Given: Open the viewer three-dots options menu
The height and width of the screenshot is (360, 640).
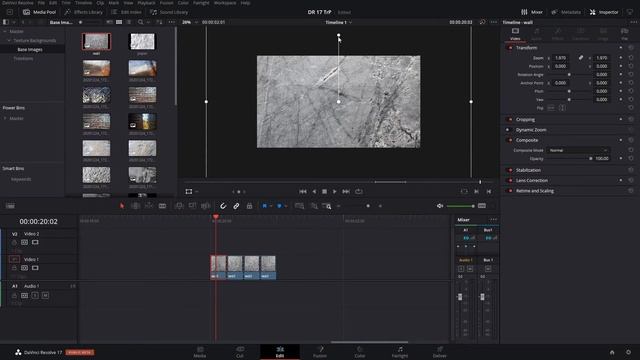Looking at the screenshot, I should [494, 22].
